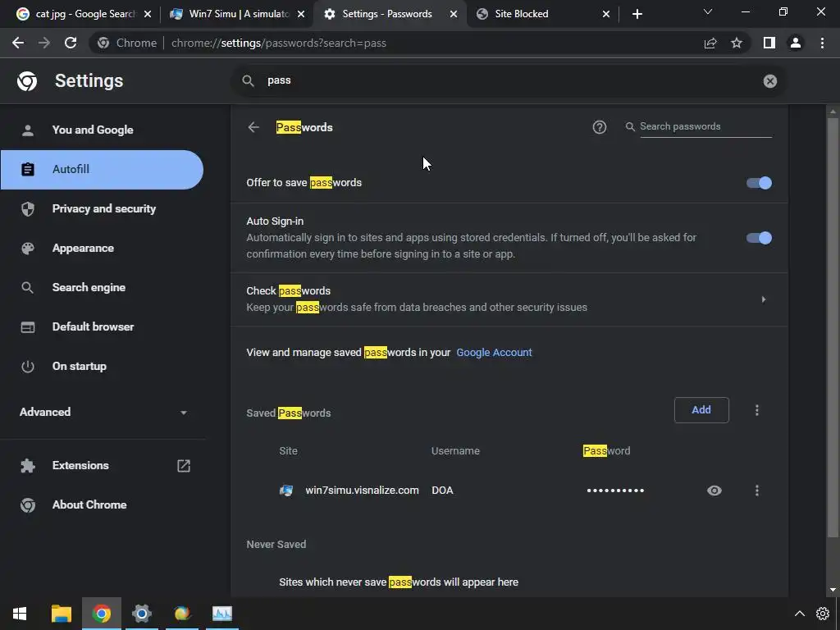Click the win7simu.visnalize.com site name
The image size is (840, 630).
click(362, 491)
